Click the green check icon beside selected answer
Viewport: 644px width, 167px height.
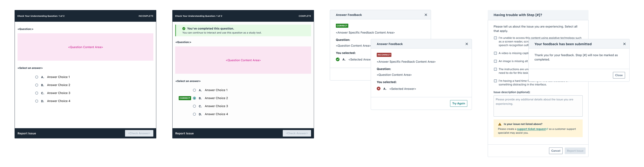point(337,59)
